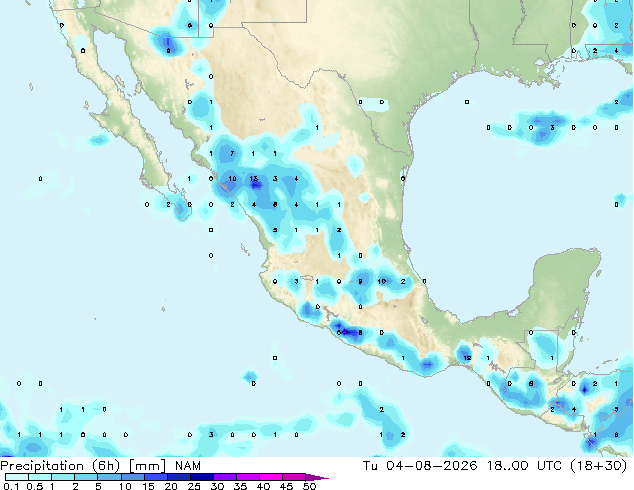Click the date 'Tu 04-08-2026'
Viewport: 634px width, 490px height.
[420, 466]
